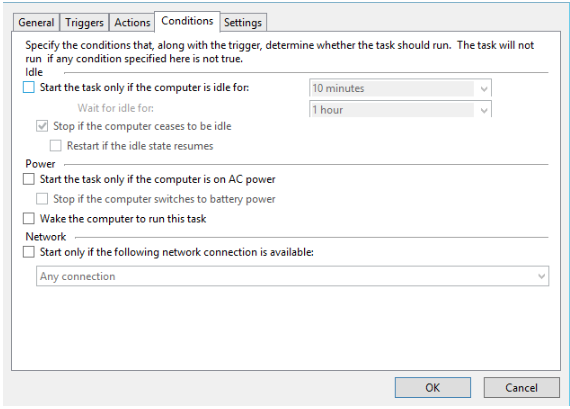Open the Triggers tab
This screenshot has height=409, width=570.
(84, 23)
